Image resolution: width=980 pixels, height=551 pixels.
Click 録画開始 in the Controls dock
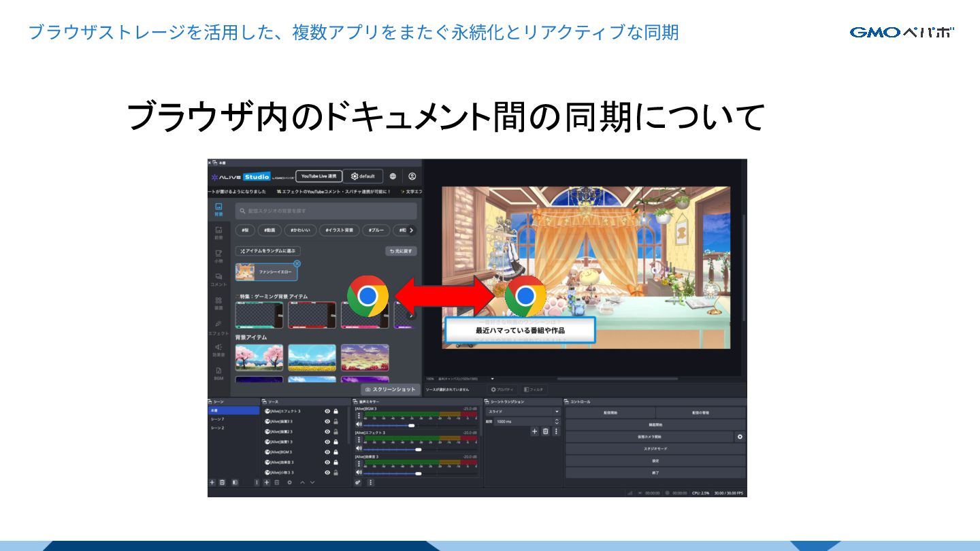(x=655, y=424)
